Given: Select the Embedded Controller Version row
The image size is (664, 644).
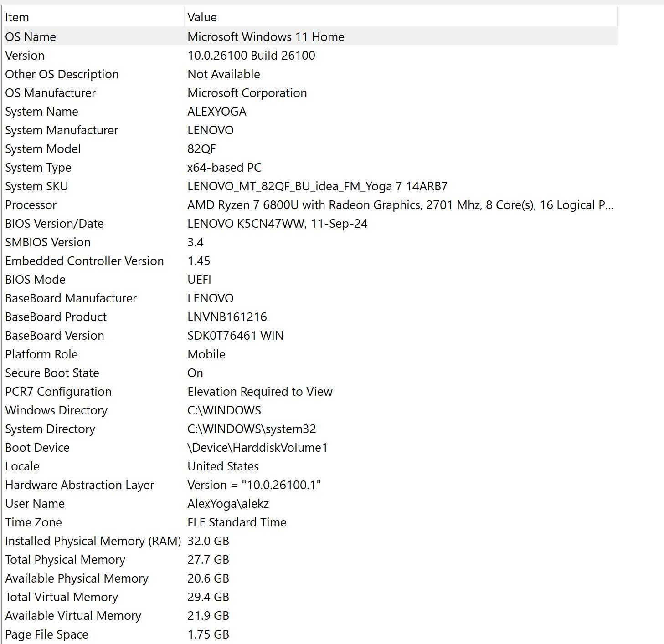Looking at the screenshot, I should coord(84,261).
